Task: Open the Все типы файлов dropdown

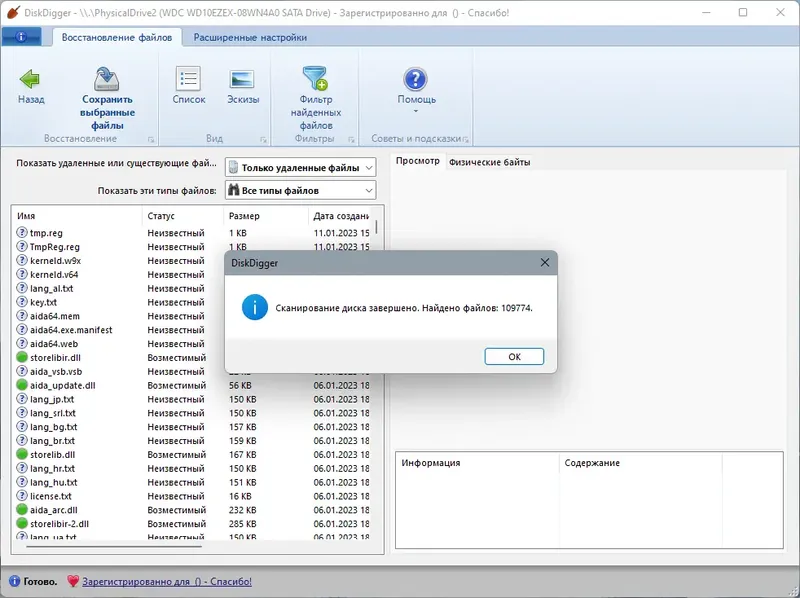Action: [298, 189]
